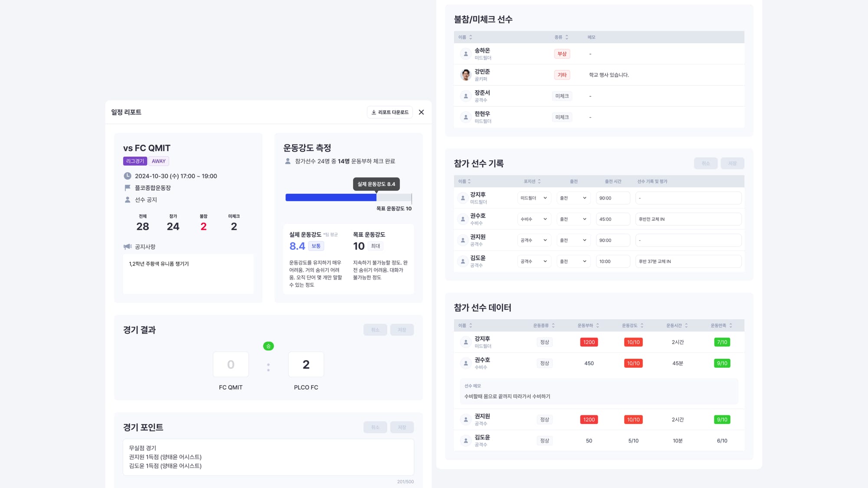Expand 김도윤's 공격수 position dropdown
This screenshot has height=488, width=868.
coord(534,262)
